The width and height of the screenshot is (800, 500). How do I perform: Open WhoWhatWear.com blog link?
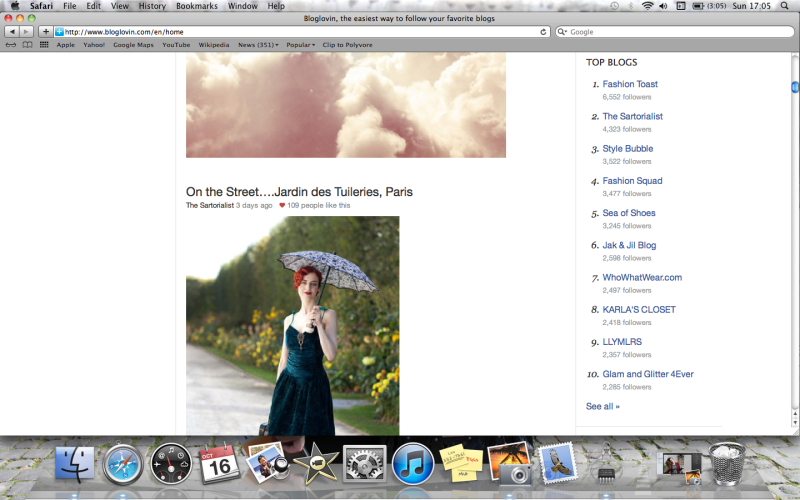tap(642, 278)
